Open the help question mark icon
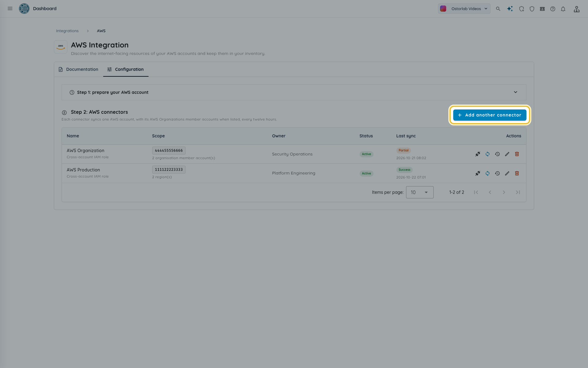The width and height of the screenshot is (588, 368). [x=553, y=9]
